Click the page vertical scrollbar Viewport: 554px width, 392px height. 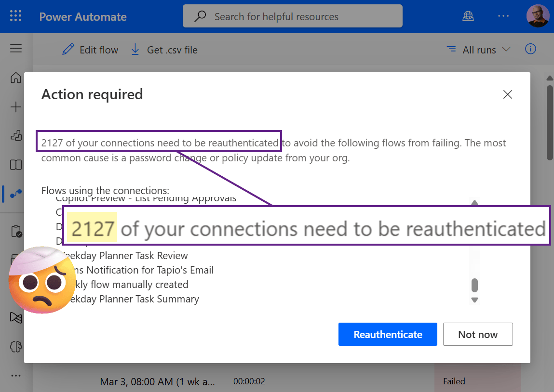click(549, 123)
